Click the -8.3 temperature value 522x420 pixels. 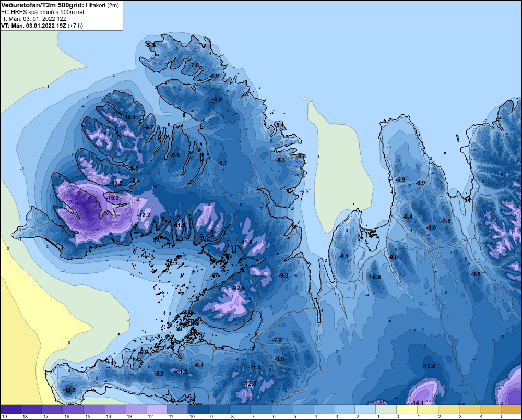pyautogui.click(x=280, y=160)
